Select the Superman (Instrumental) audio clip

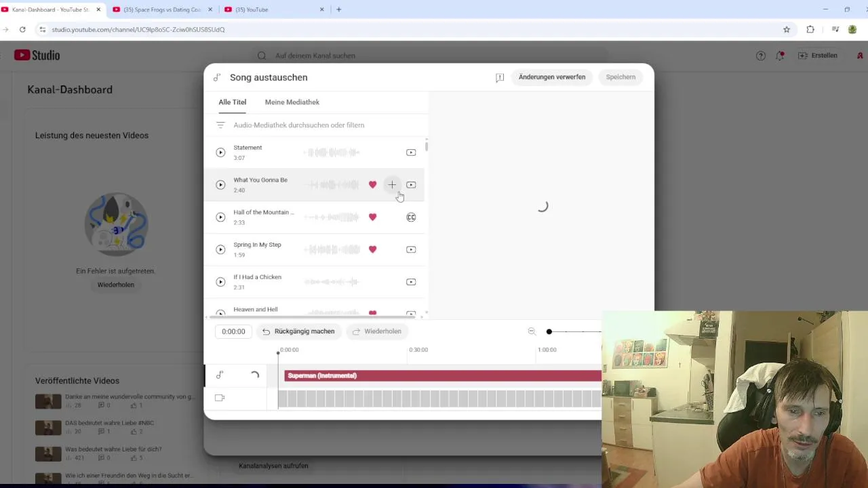(442, 375)
